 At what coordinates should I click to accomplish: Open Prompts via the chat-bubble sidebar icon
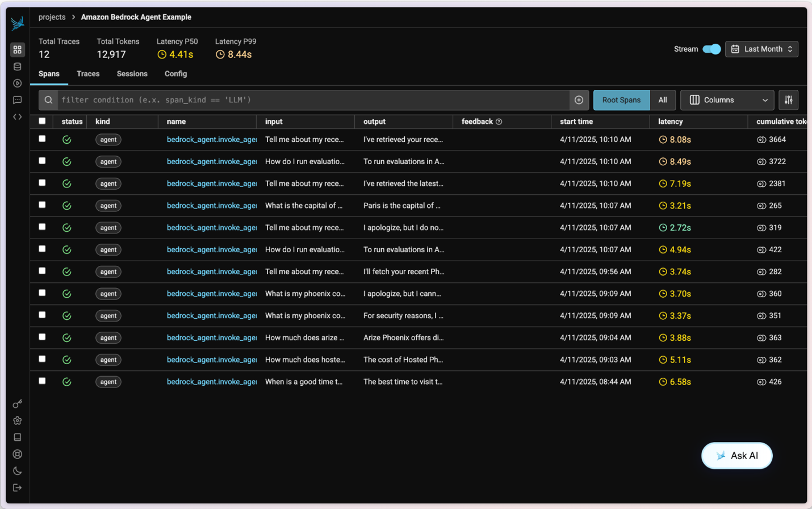click(18, 100)
